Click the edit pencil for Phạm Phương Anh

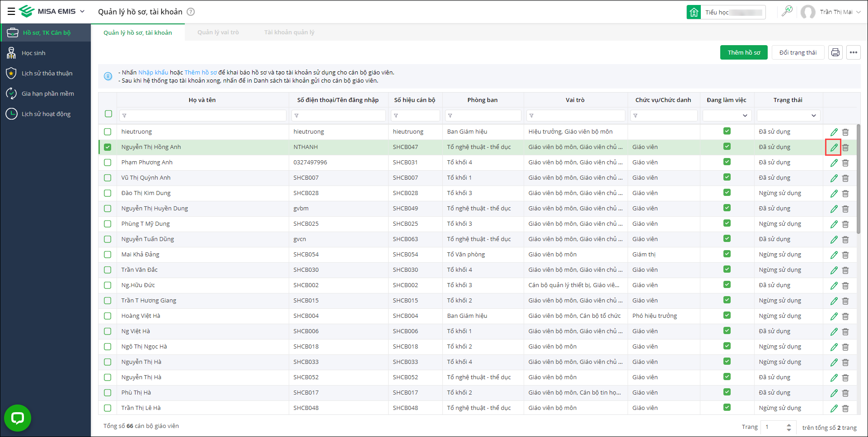tap(834, 163)
